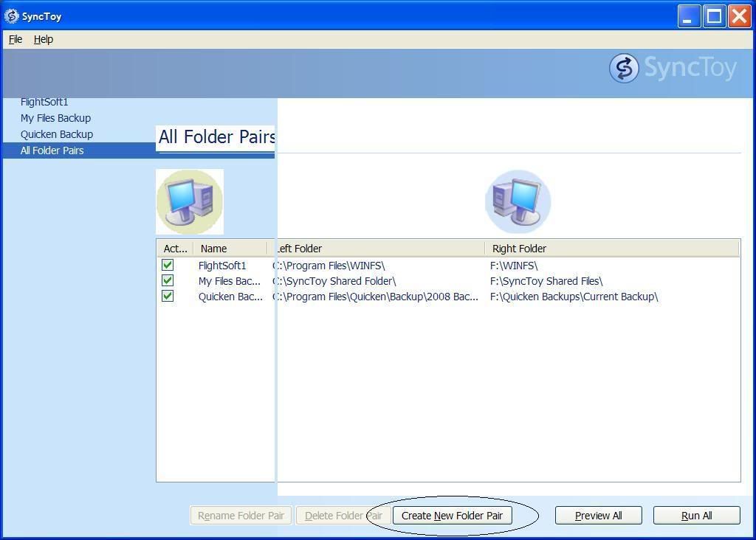Uncheck the FlightSoft1 active checkbox
The height and width of the screenshot is (540, 756).
tap(168, 265)
